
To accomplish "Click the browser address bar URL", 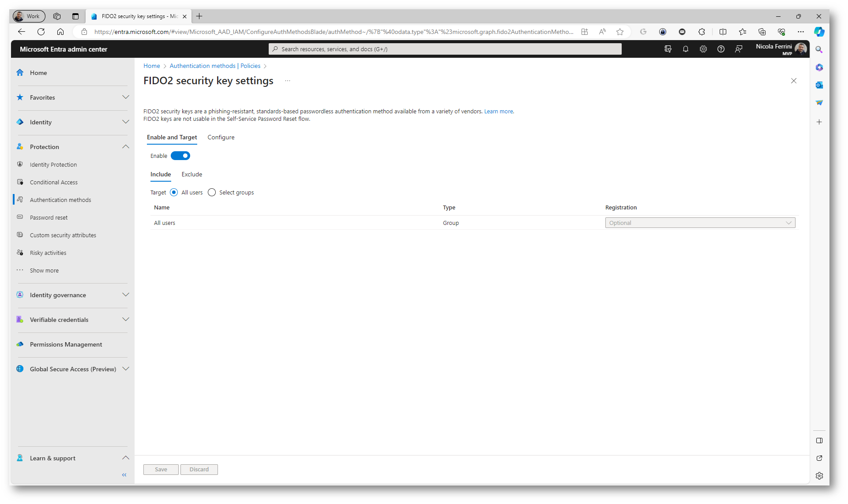I will (x=334, y=32).
